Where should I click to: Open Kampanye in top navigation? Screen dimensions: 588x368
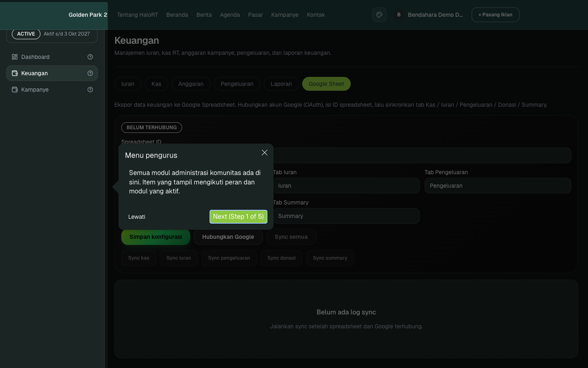pyautogui.click(x=285, y=15)
